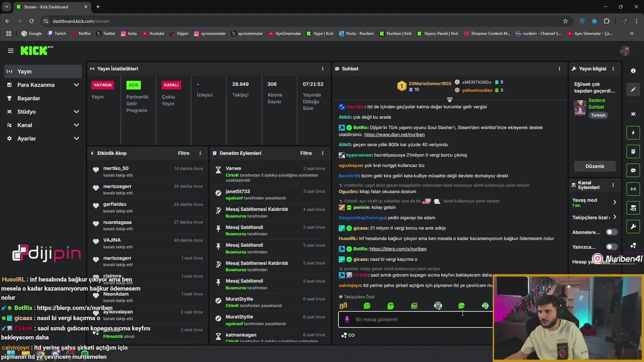
Task: Select Yayın in the sidebar
Action: [43, 71]
